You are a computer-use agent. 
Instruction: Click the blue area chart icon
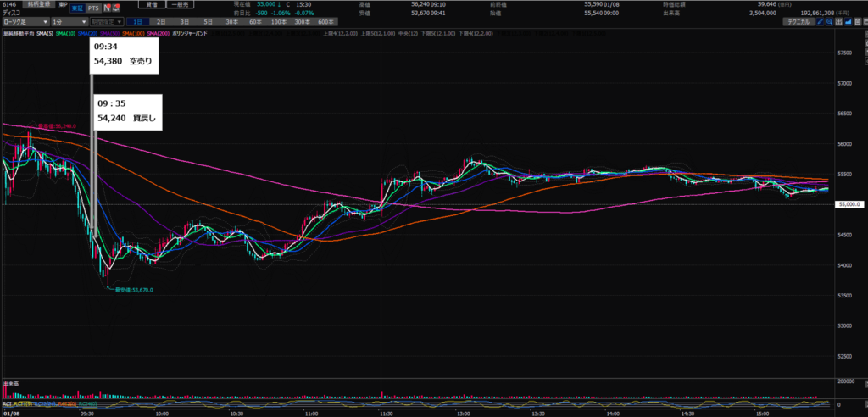pyautogui.click(x=861, y=21)
